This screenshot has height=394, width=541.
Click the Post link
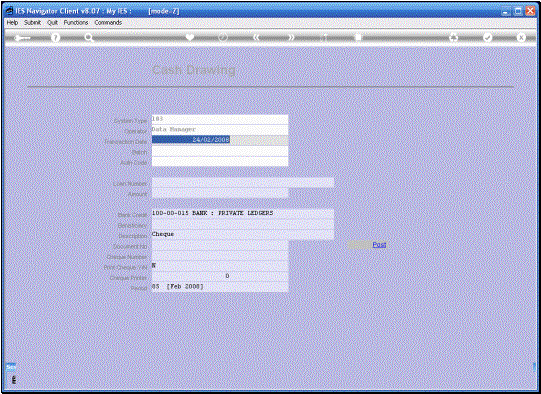(x=379, y=245)
